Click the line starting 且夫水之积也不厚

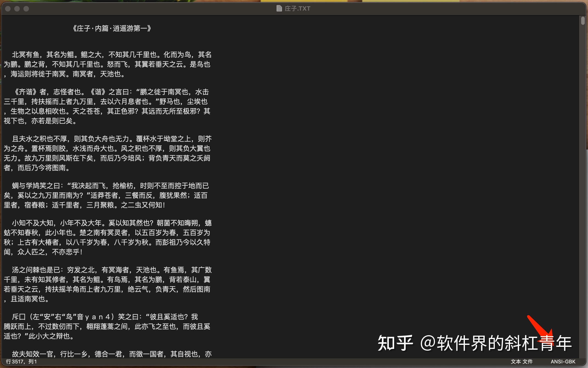pyautogui.click(x=112, y=139)
